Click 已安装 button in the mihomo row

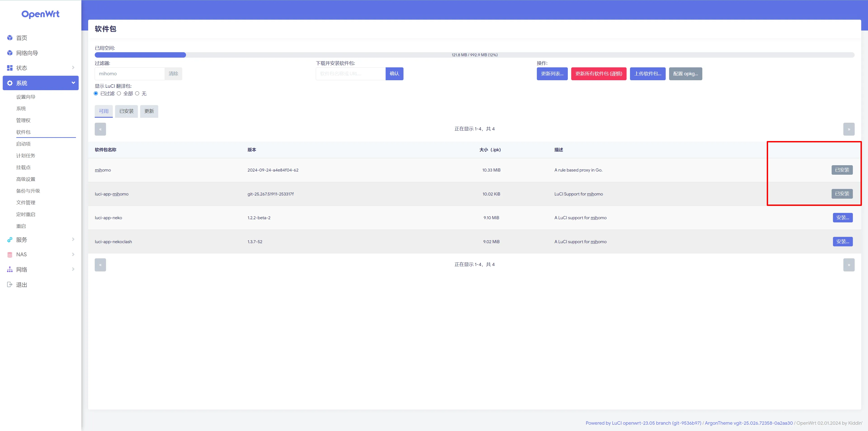[x=842, y=170]
